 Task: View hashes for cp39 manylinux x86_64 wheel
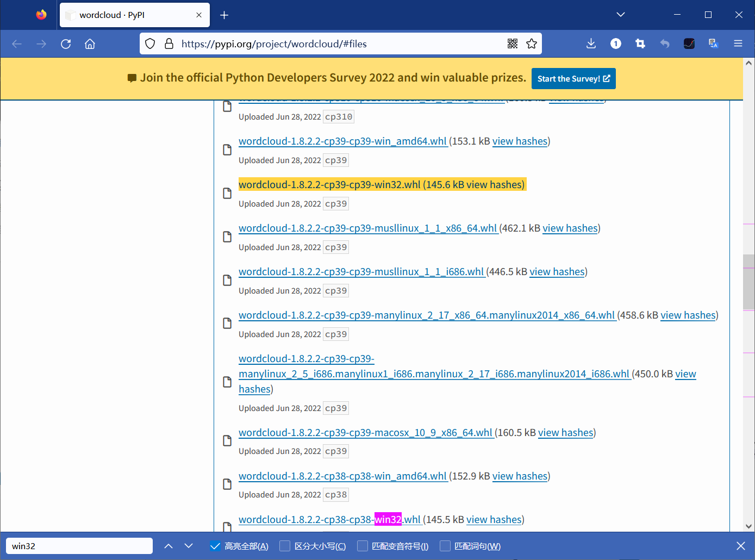pyautogui.click(x=688, y=315)
